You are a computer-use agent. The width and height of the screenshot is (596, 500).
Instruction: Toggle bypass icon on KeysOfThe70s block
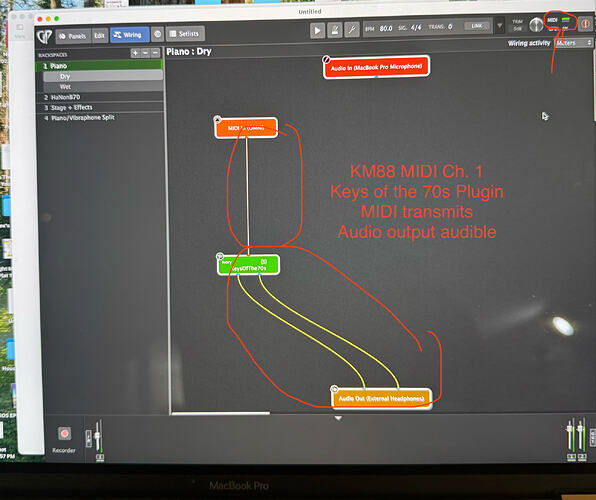click(220, 257)
